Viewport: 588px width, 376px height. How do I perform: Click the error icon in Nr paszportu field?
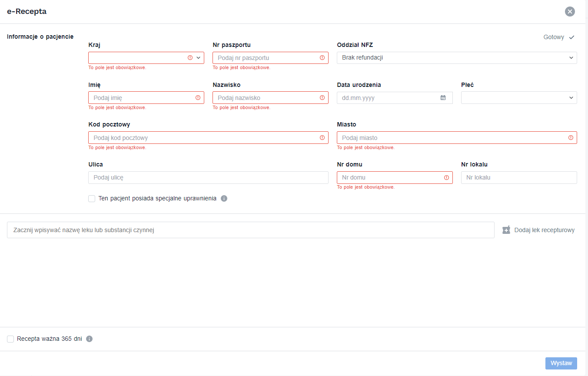coord(322,57)
